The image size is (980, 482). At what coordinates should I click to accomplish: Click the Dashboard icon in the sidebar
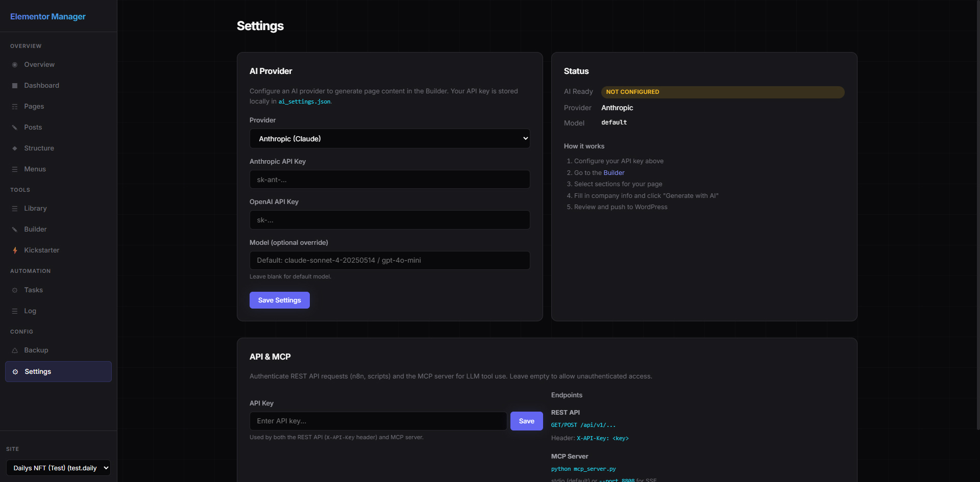point(15,86)
